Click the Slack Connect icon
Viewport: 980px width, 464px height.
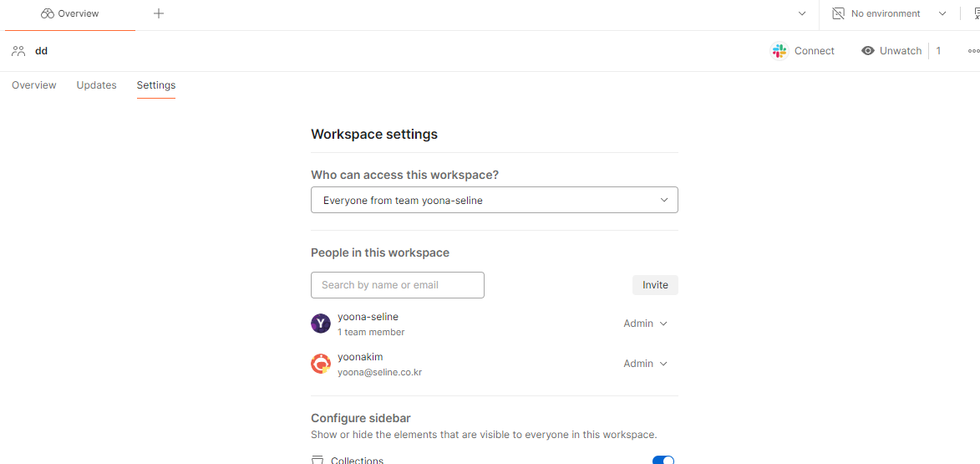779,51
